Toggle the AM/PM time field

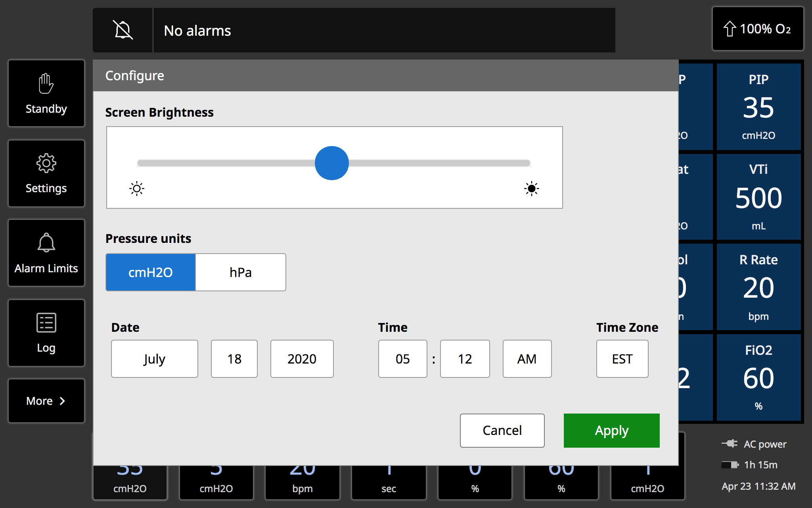527,359
